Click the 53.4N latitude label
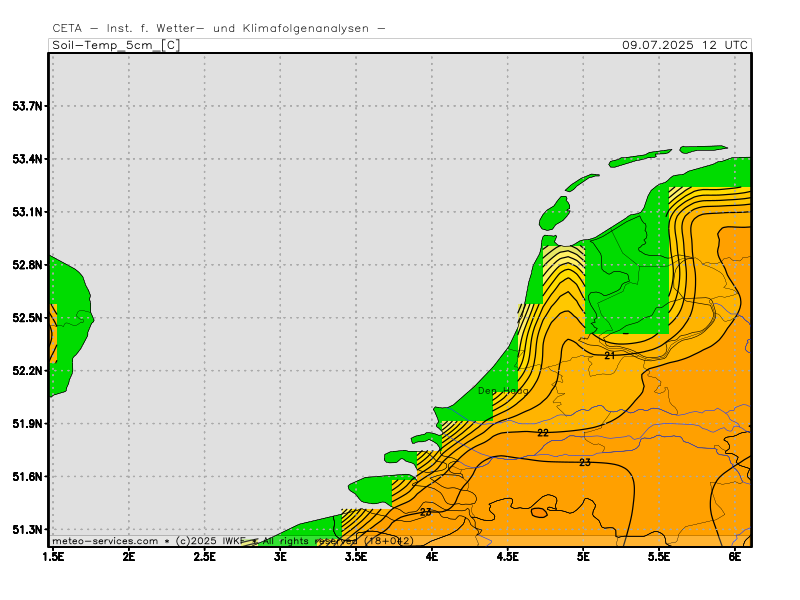 coord(27,159)
